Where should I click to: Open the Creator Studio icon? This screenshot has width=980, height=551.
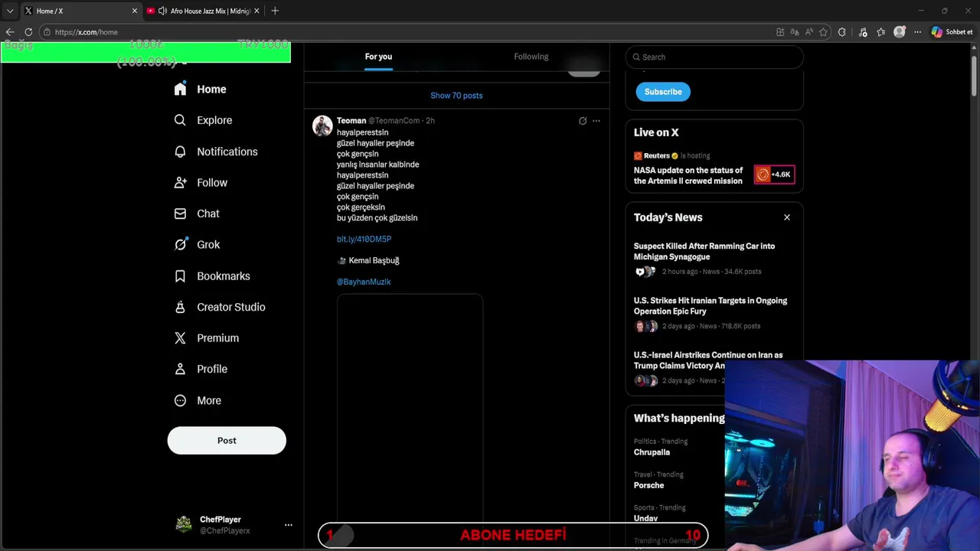point(180,307)
